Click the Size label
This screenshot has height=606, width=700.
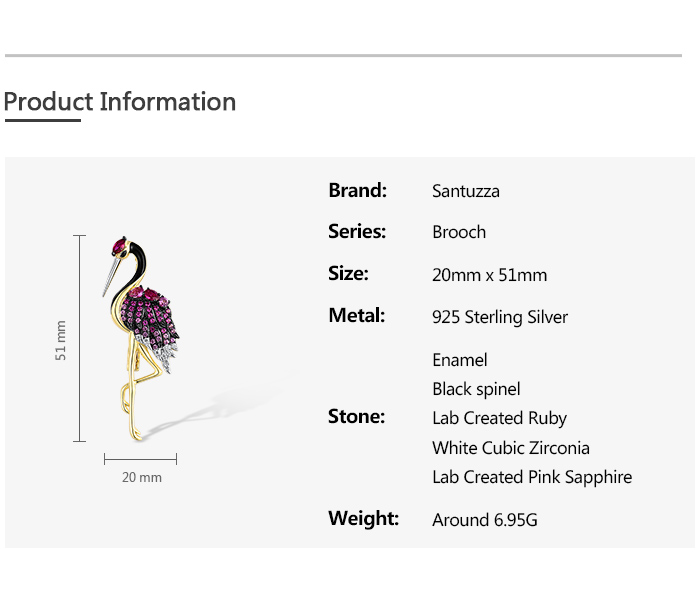point(348,273)
